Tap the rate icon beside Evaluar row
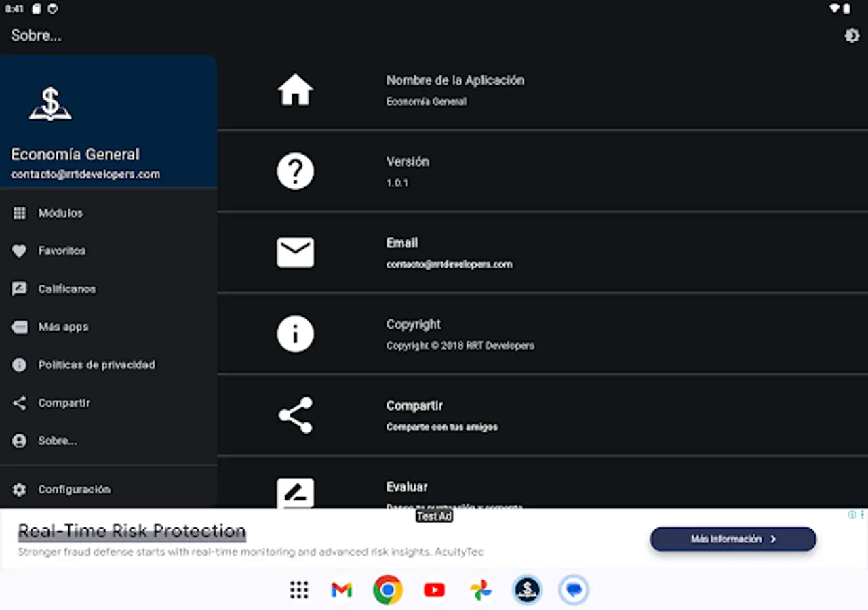868x610 pixels. click(x=295, y=495)
